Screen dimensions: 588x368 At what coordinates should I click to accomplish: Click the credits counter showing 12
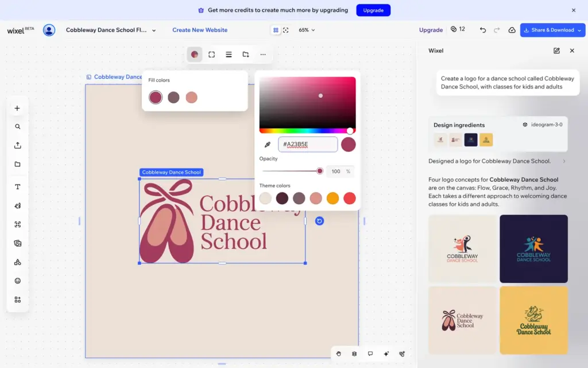click(458, 29)
